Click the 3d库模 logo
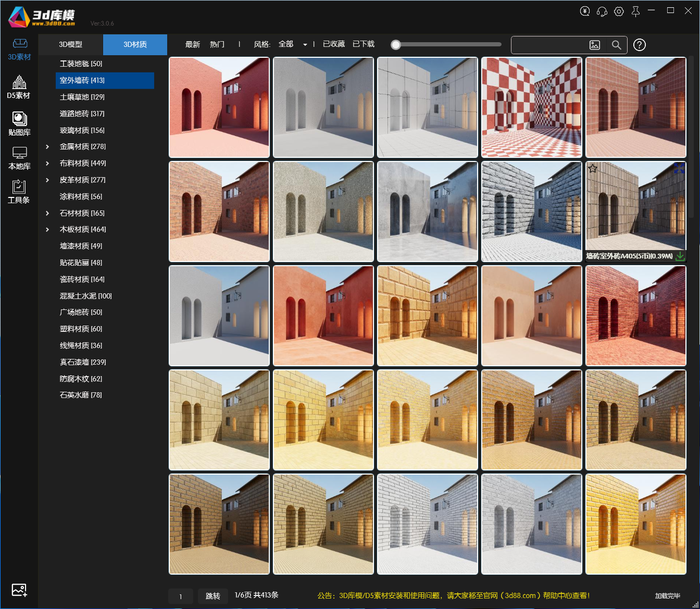The height and width of the screenshot is (609, 700). click(x=42, y=17)
